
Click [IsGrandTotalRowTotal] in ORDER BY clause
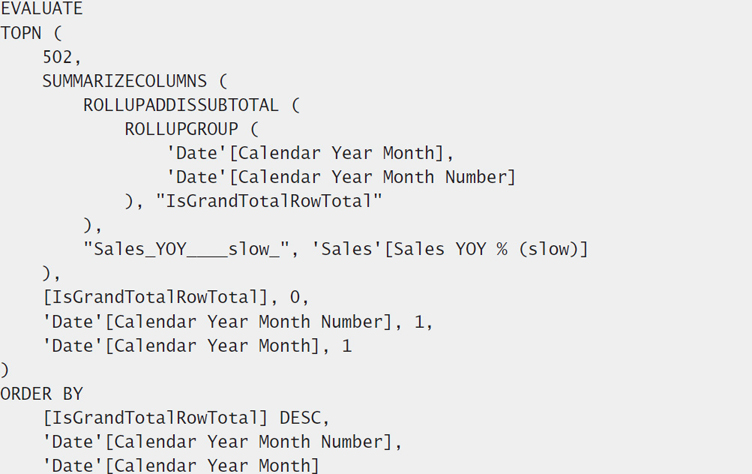point(155,418)
